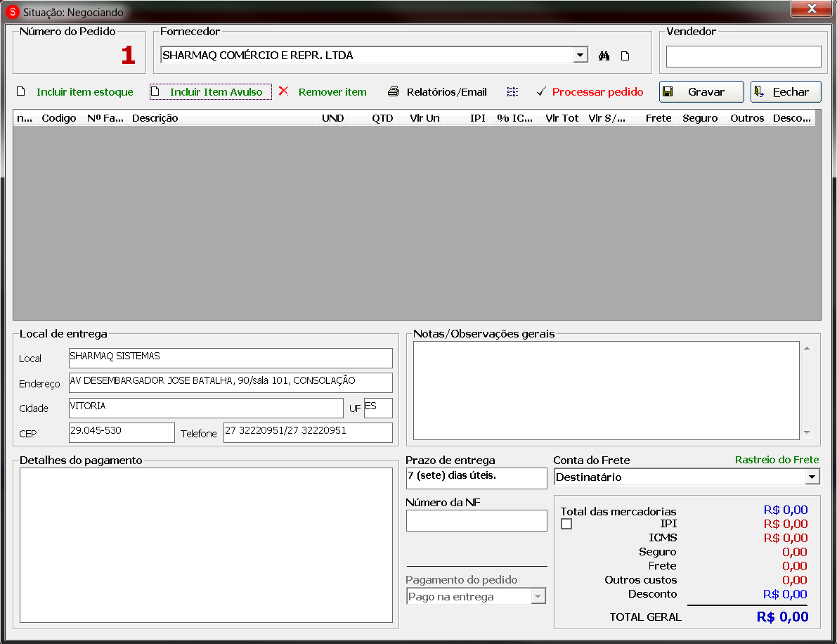Click the checkmark icon beside Processar pedido

point(540,92)
